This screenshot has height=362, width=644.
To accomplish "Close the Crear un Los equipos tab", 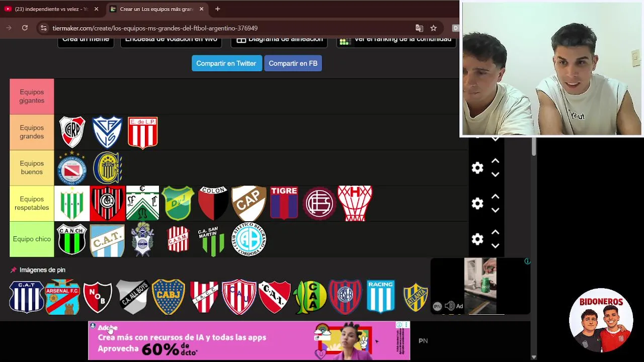I will 201,9.
